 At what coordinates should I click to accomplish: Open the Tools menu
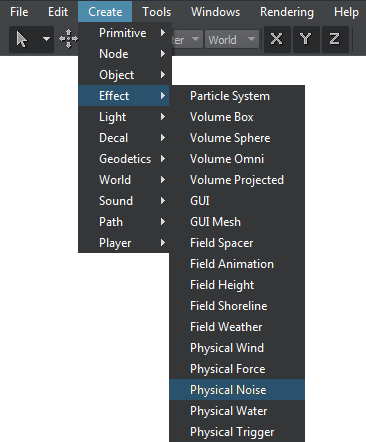point(157,12)
